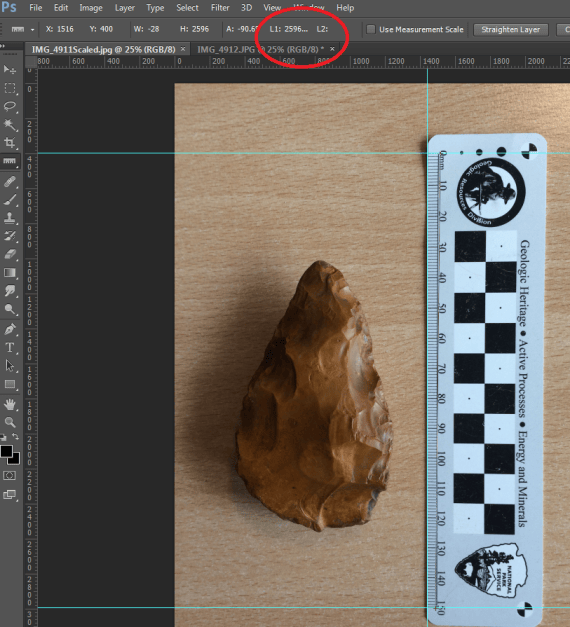Open the File menu
This screenshot has height=627, width=570.
pyautogui.click(x=36, y=8)
